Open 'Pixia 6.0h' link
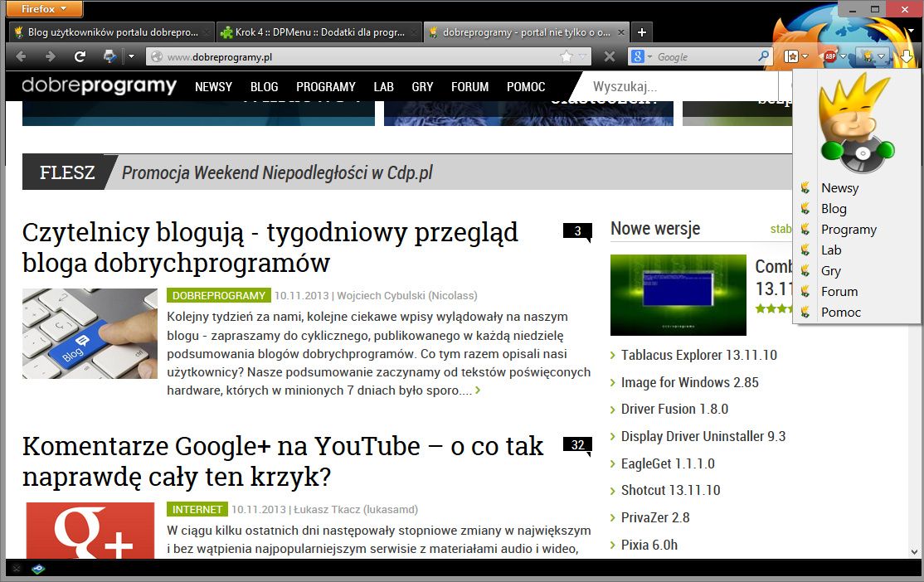Screen dimensions: 924x582 649,545
